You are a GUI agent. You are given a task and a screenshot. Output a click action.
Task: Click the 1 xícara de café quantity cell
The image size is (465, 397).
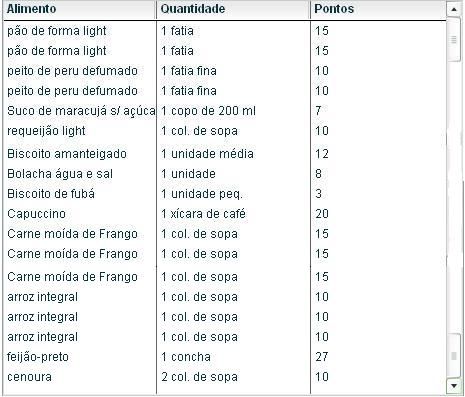pos(233,214)
